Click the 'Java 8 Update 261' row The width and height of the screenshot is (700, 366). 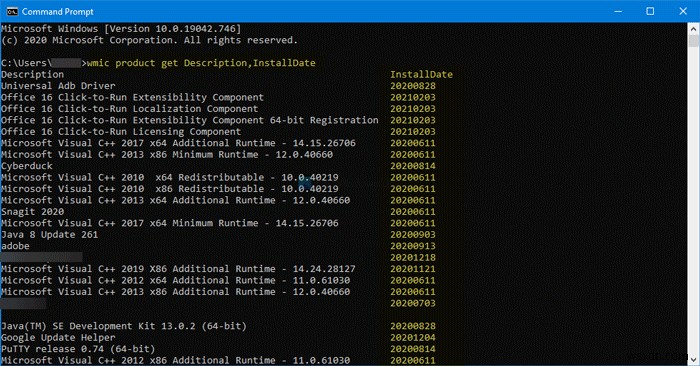50,235
